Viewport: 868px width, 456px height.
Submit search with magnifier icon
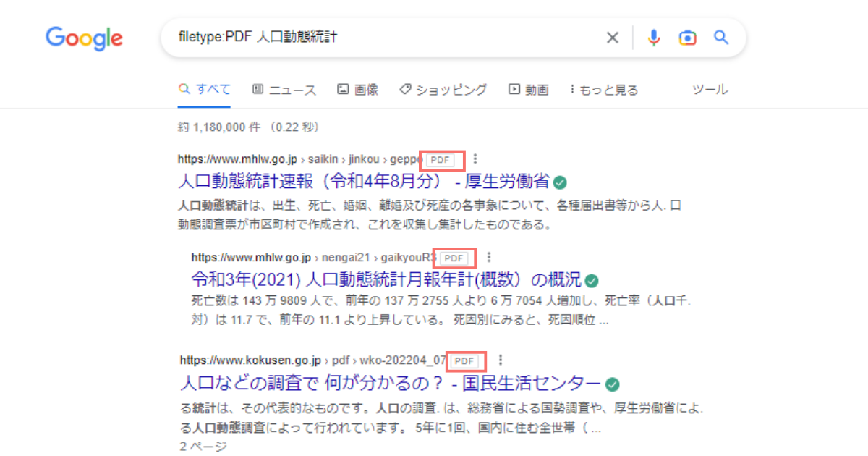[721, 38]
